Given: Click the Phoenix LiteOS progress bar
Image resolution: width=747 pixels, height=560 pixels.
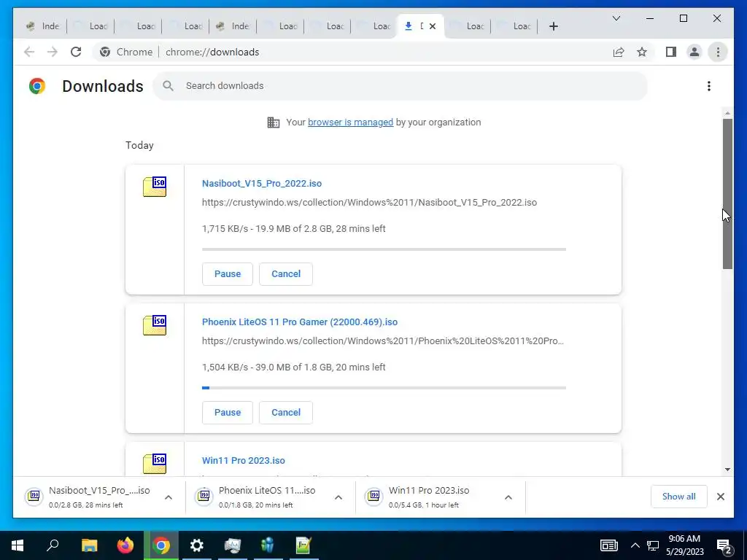Looking at the screenshot, I should tap(384, 388).
